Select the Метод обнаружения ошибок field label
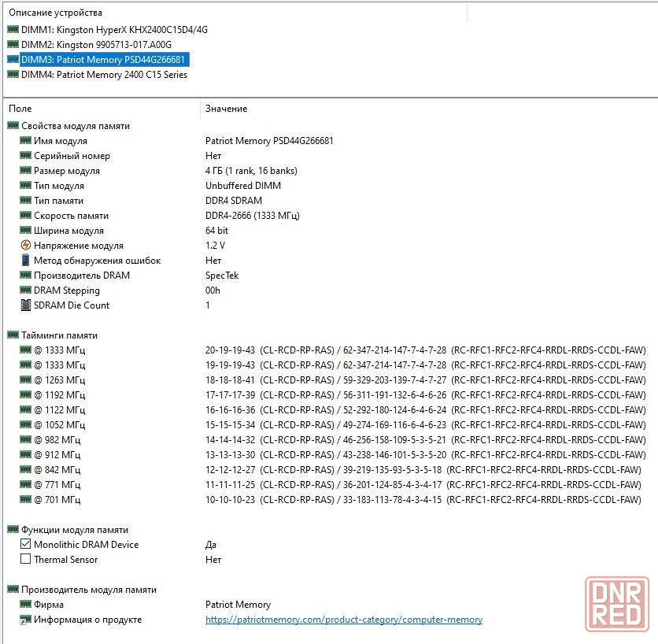Viewport: 658px width, 644px height. [97, 261]
